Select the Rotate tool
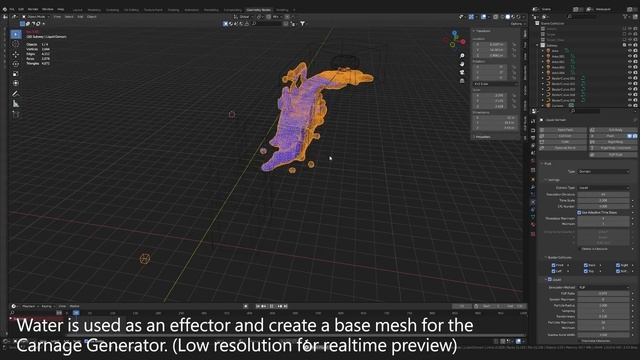 pyautogui.click(x=16, y=64)
